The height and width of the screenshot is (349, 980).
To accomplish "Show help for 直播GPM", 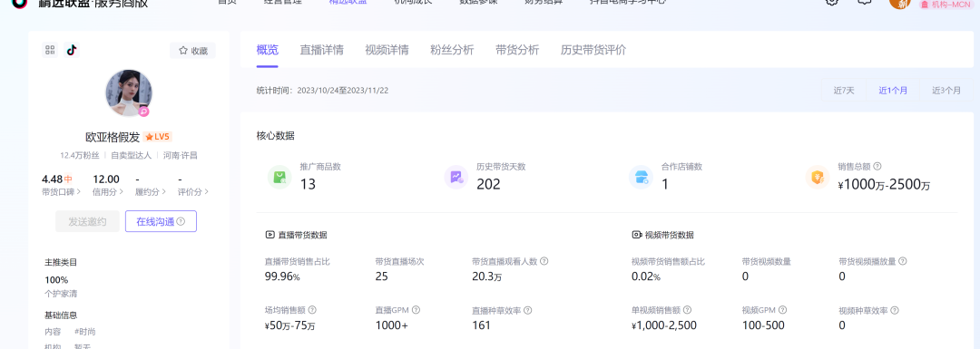I will [x=416, y=310].
